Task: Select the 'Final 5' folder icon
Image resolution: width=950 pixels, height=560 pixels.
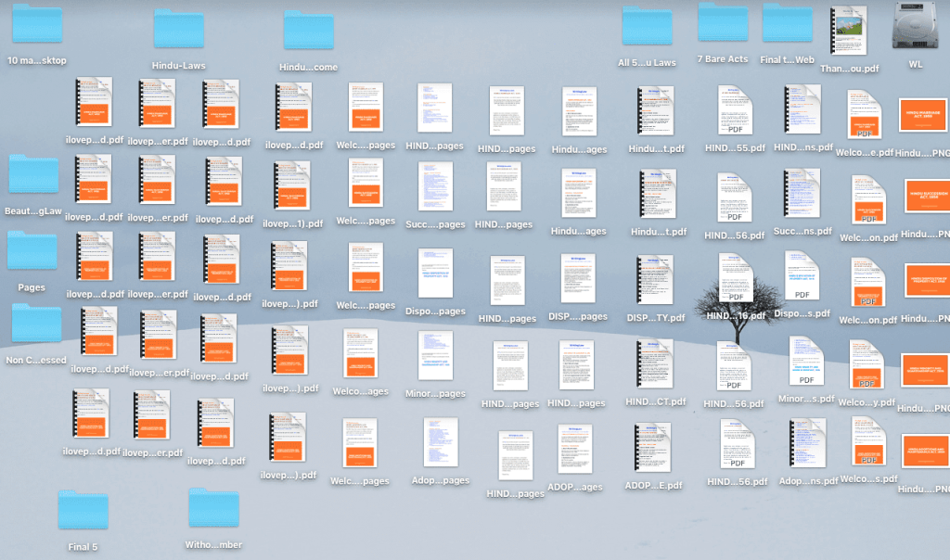Action: [x=83, y=510]
